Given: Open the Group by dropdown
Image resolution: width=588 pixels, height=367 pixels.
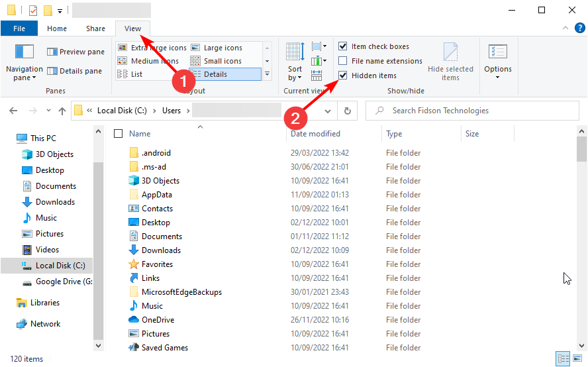Looking at the screenshot, I should pyautogui.click(x=319, y=46).
